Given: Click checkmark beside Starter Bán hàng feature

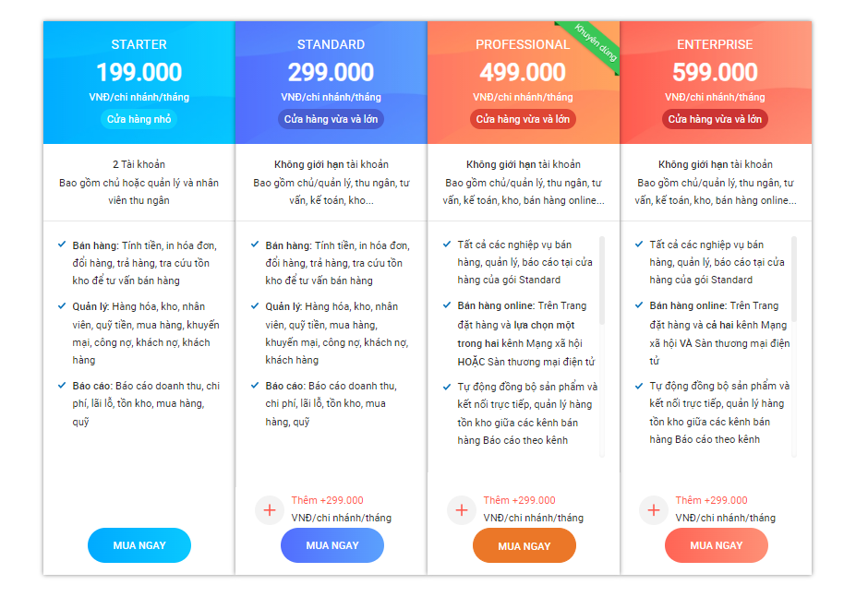Looking at the screenshot, I should tap(62, 244).
